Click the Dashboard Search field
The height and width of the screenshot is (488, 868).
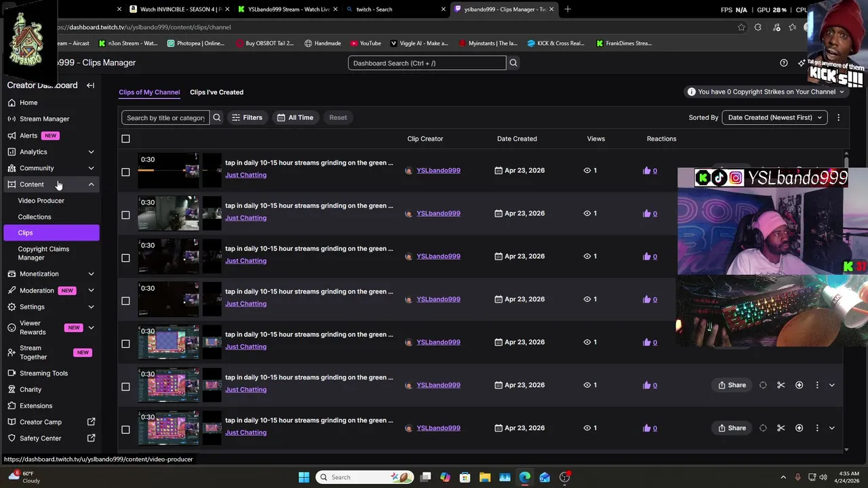(427, 63)
